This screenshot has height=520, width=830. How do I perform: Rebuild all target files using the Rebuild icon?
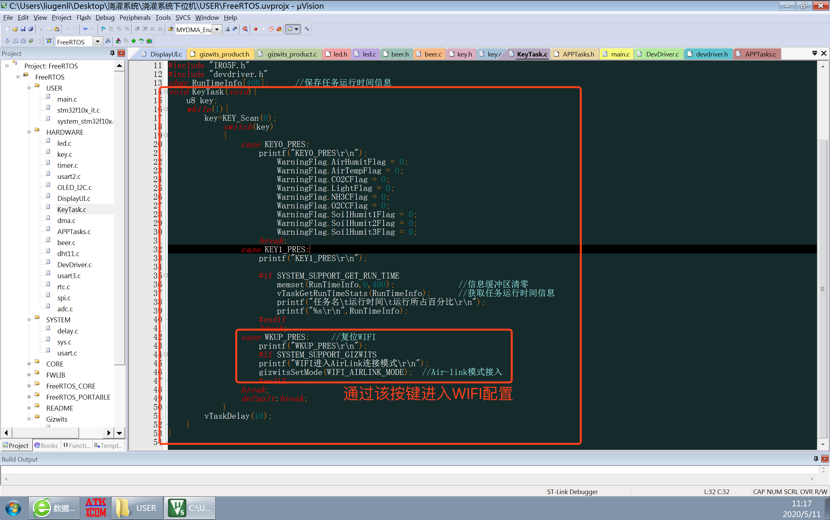click(x=23, y=41)
